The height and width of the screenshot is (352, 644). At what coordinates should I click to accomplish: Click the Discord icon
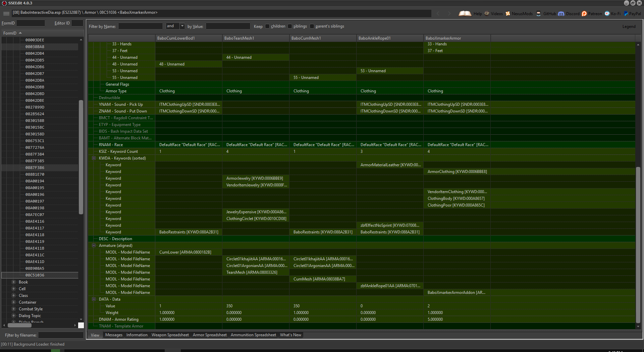[561, 13]
